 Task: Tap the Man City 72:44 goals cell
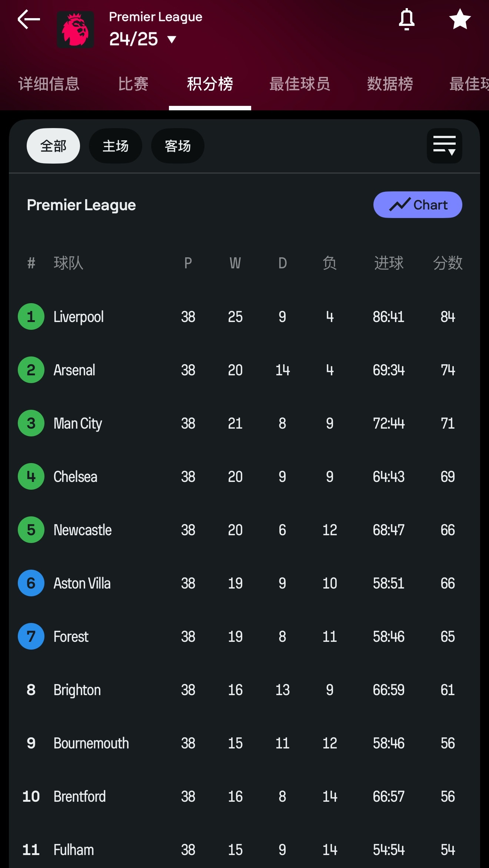point(389,423)
